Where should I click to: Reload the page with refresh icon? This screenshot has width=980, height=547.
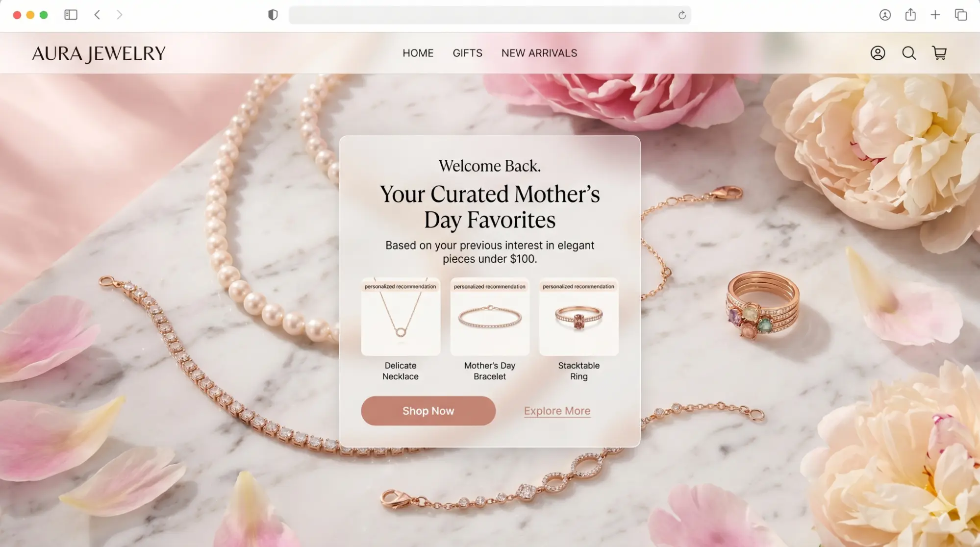click(682, 15)
